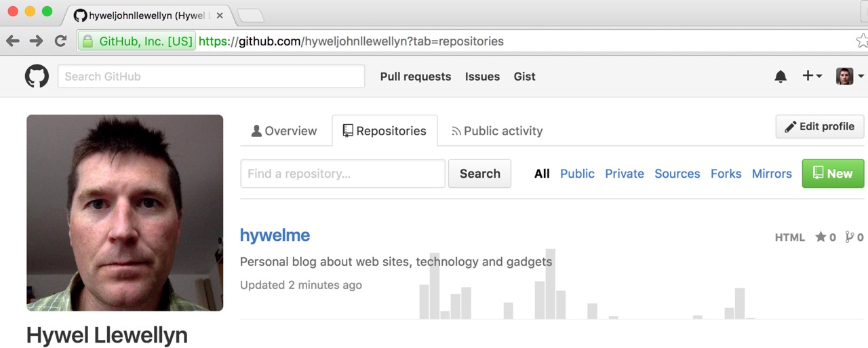The image size is (868, 348).
Task: Switch to the Public activity tab
Action: coord(497,131)
